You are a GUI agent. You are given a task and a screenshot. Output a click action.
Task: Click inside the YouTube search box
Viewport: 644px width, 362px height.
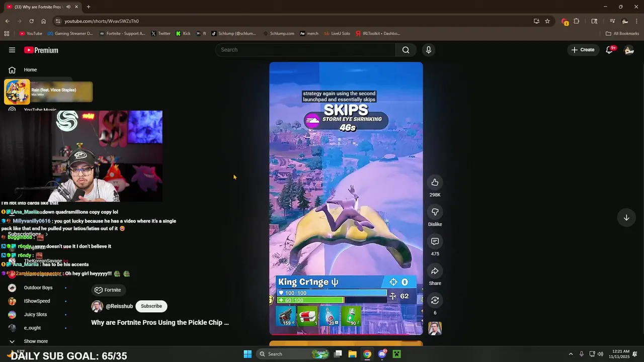[x=306, y=50]
